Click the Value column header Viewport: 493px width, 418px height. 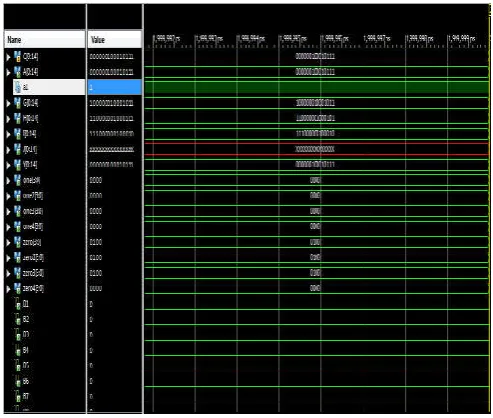[x=115, y=40]
